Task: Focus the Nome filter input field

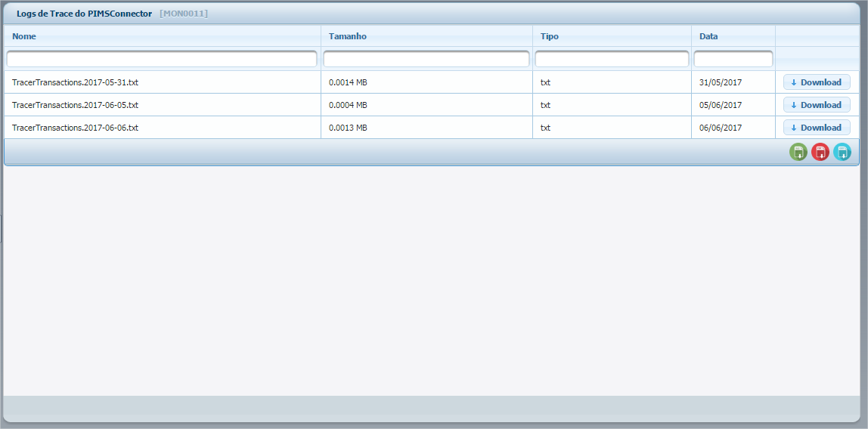Action: pos(162,59)
